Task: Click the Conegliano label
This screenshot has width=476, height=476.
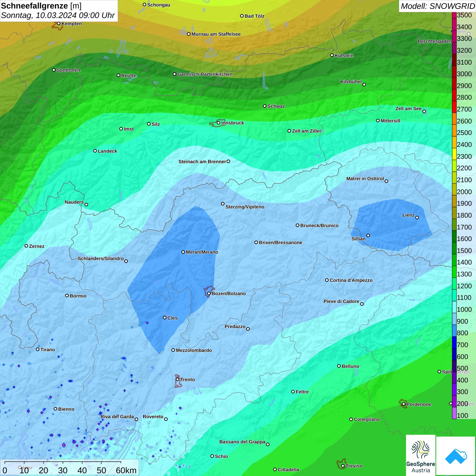Action: tap(367, 419)
